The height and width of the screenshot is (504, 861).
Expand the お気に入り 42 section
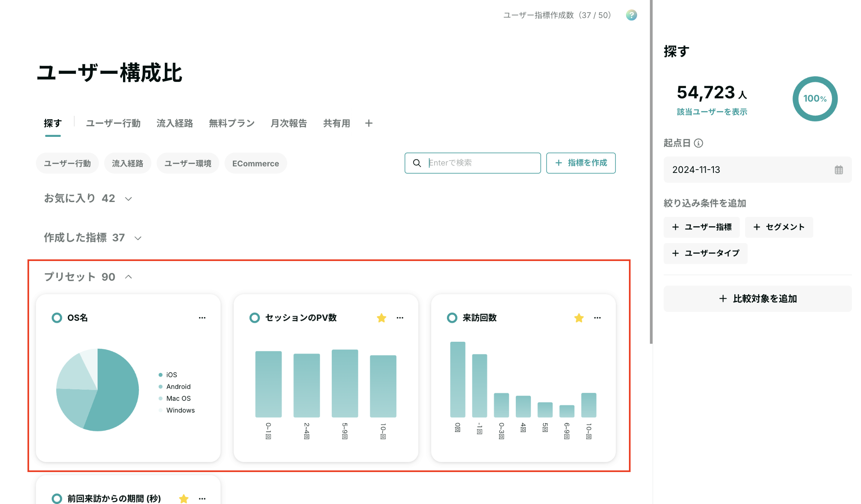(x=88, y=198)
